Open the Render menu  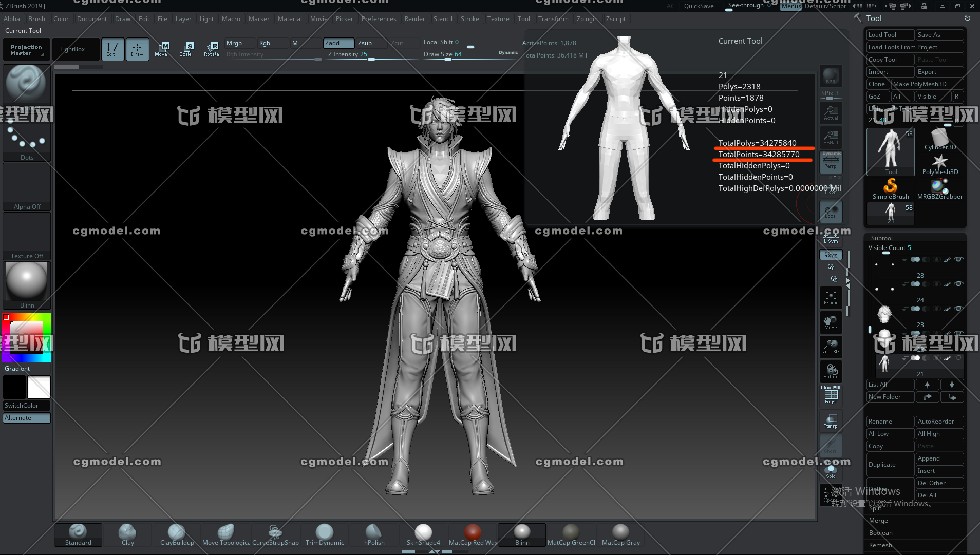[x=414, y=19]
